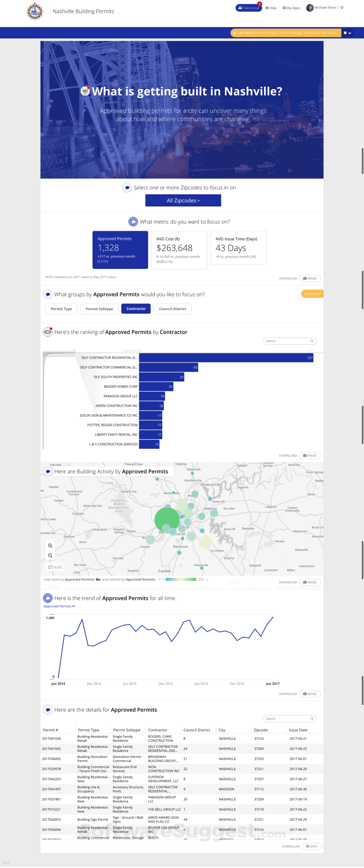The width and height of the screenshot is (364, 868).
Task: Download the metrics section as IMAGE
Action: [310, 279]
